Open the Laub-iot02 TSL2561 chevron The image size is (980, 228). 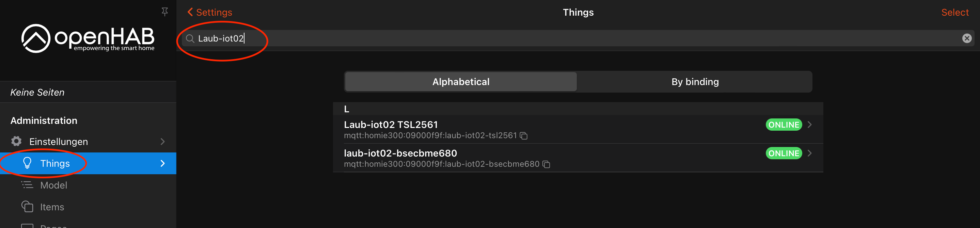click(809, 125)
